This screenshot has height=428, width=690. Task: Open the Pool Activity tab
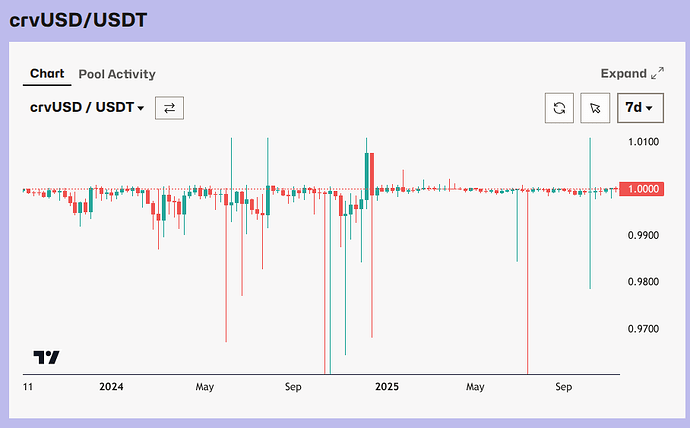coord(117,74)
